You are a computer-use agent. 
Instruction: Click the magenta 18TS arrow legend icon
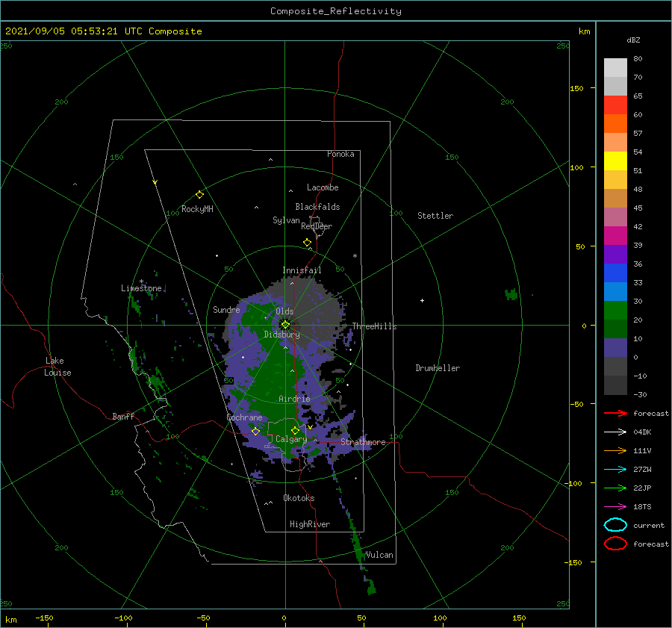(x=615, y=507)
